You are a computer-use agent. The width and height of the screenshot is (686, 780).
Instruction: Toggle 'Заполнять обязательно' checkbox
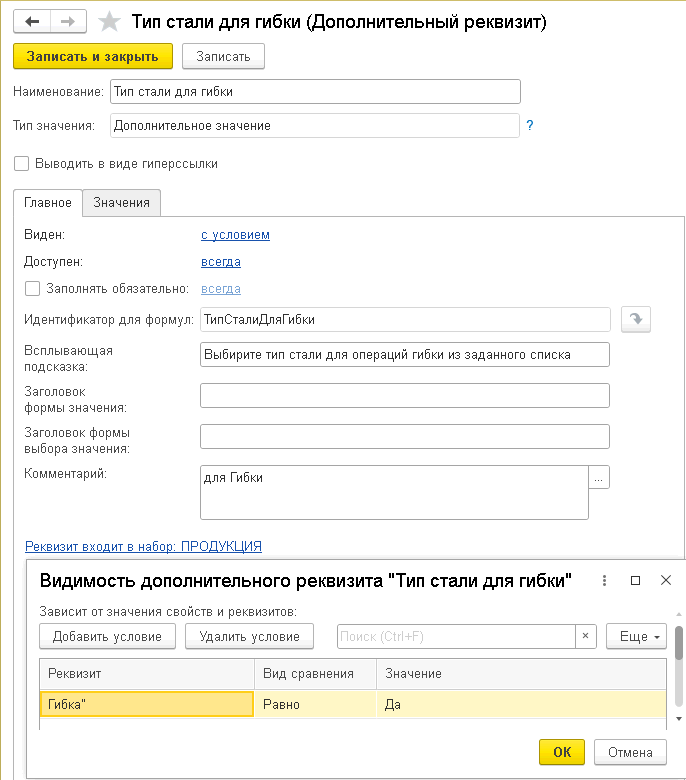pos(32,289)
